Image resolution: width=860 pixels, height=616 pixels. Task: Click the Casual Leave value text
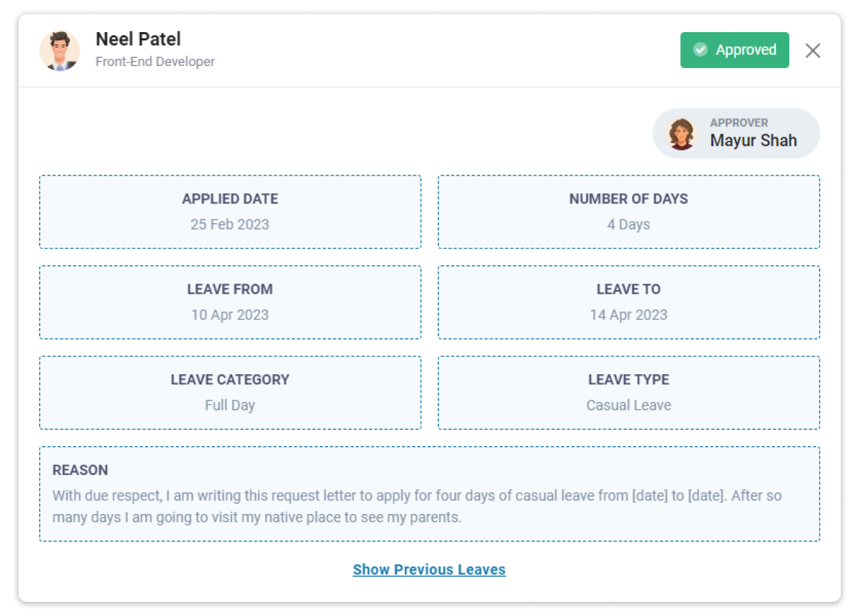(x=629, y=406)
